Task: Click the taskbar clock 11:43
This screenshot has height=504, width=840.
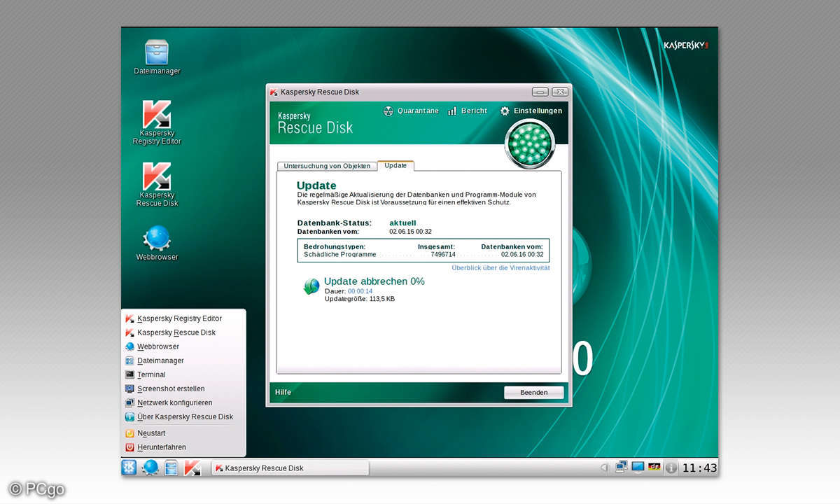Action: [x=699, y=468]
